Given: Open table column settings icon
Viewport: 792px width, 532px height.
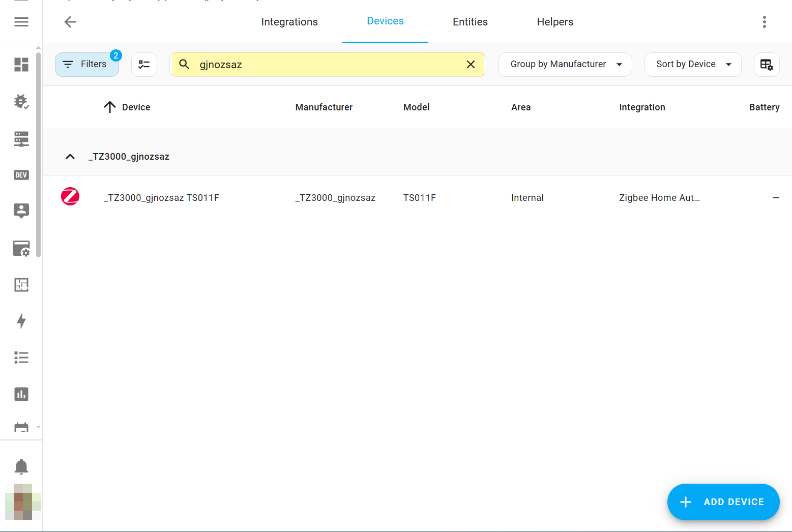Looking at the screenshot, I should [x=766, y=65].
